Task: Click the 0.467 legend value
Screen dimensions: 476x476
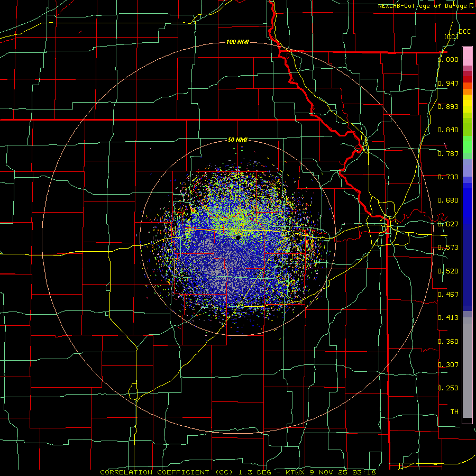Action: click(448, 294)
